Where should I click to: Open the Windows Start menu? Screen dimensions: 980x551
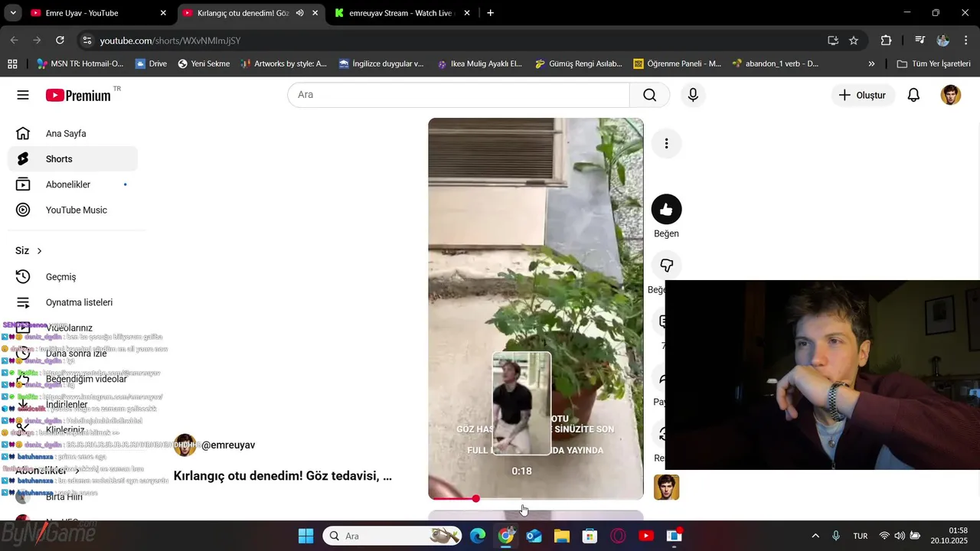pos(305,536)
